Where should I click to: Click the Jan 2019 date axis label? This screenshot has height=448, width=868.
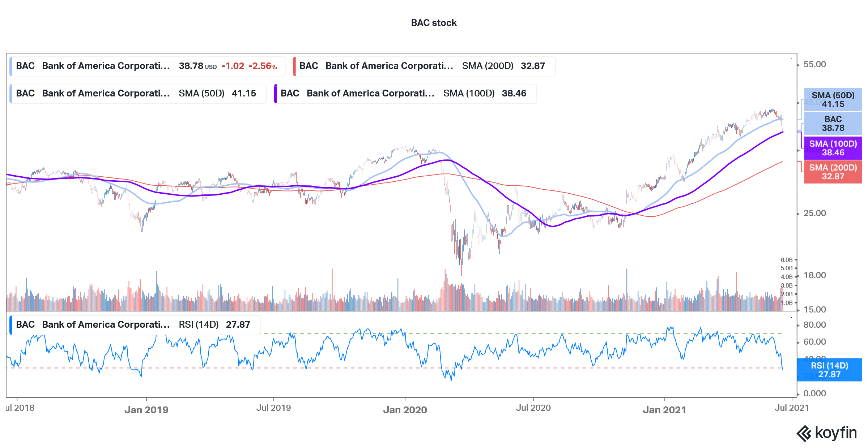click(x=146, y=410)
